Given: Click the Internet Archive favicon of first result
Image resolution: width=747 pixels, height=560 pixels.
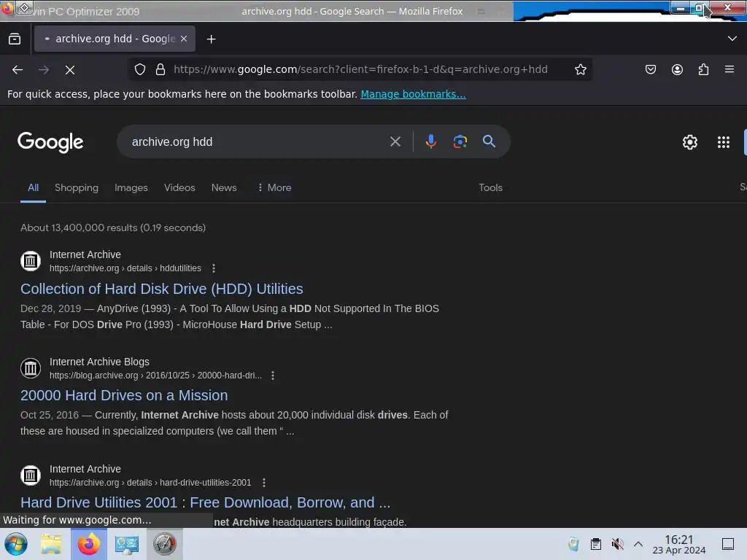Looking at the screenshot, I should point(31,261).
